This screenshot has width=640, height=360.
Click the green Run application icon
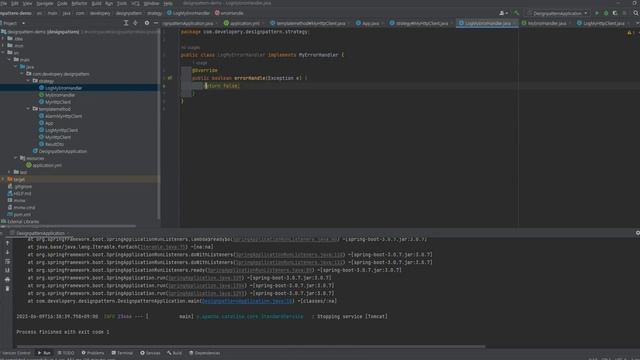(x=597, y=13)
